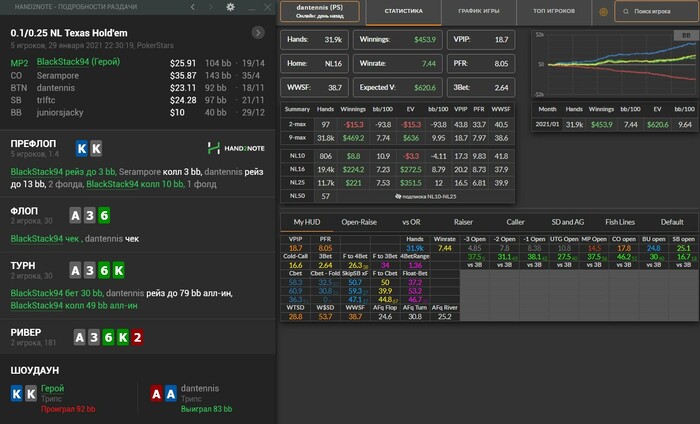This screenshot has width=700, height=424.
Task: Click the preflop blue K card
Action: coord(82,149)
